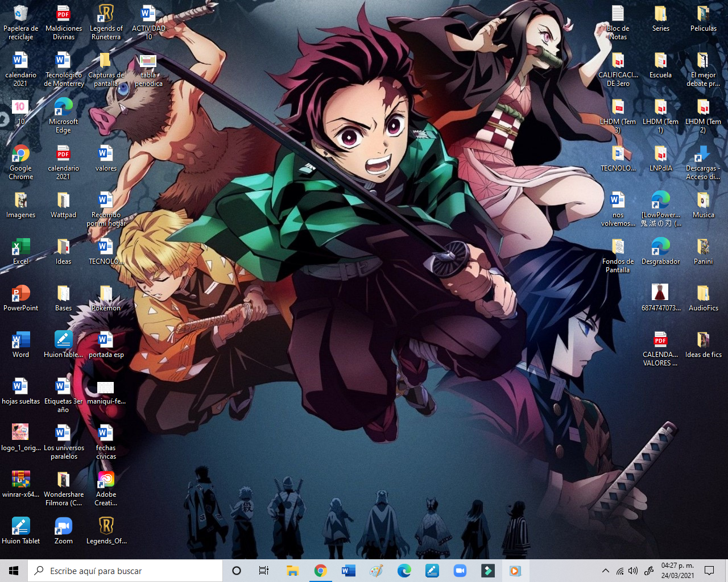Open hojas sueltas Word document
The image size is (728, 582).
click(x=20, y=391)
